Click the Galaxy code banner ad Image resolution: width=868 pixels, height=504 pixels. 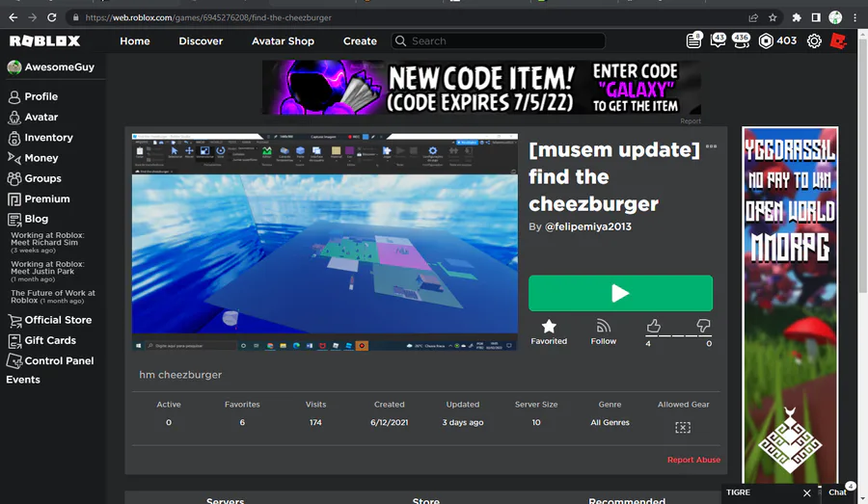click(x=481, y=88)
